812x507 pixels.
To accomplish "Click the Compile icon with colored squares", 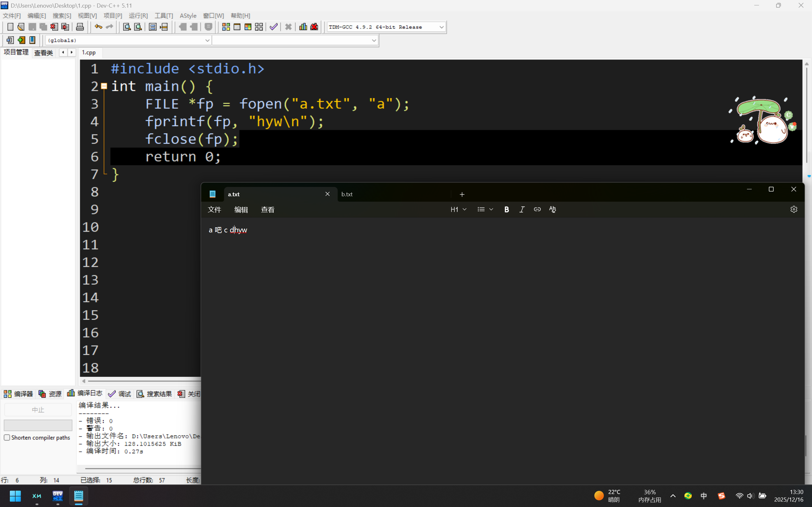I will tap(226, 27).
